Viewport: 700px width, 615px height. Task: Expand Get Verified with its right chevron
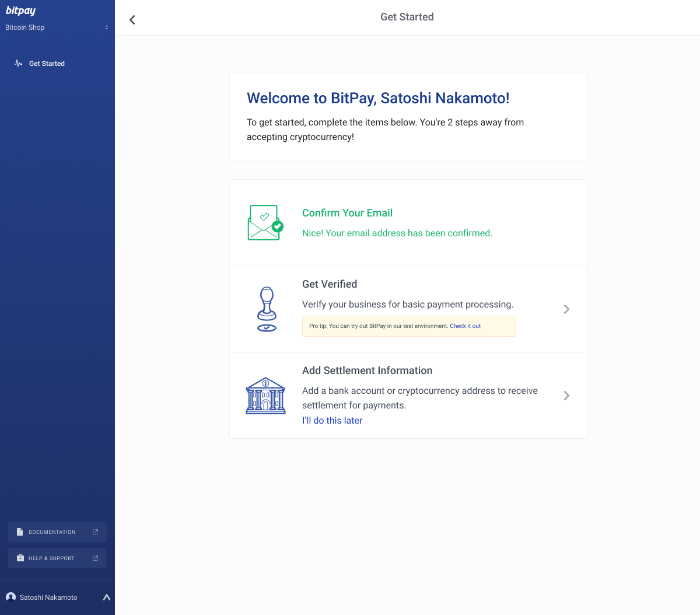click(566, 309)
